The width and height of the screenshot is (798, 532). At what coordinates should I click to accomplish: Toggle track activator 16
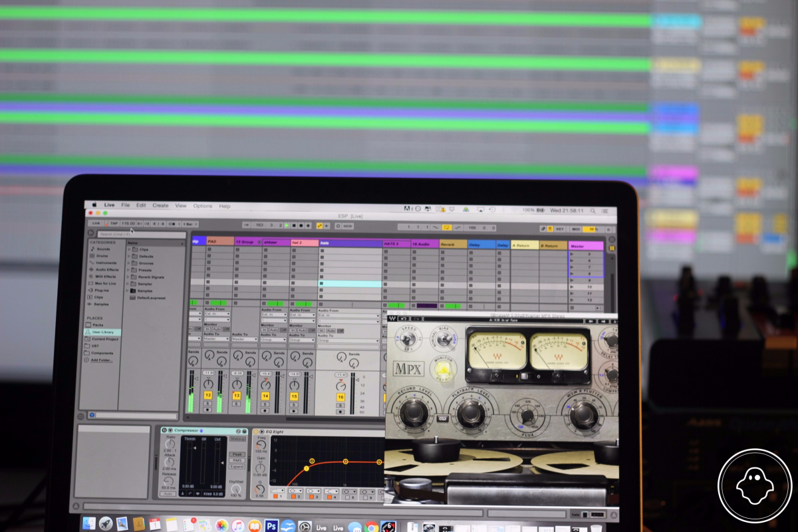coord(340,397)
